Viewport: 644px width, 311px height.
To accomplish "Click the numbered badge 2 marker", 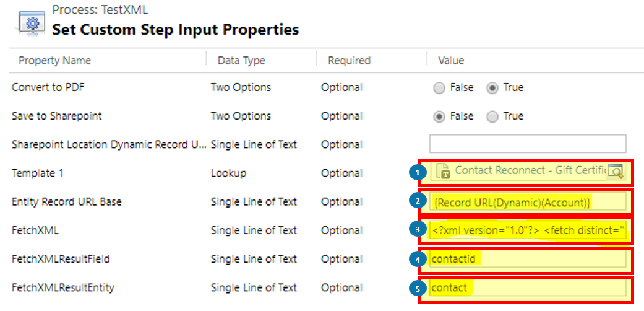I will [x=418, y=201].
